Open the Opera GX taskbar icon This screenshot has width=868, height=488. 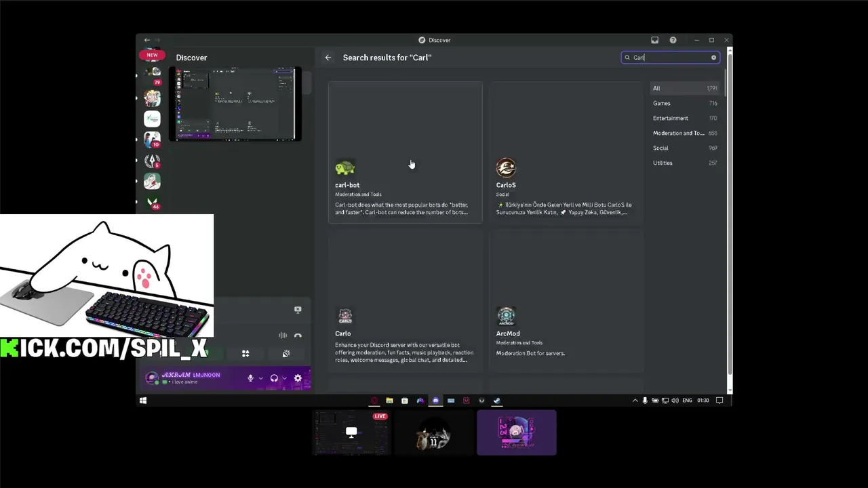[x=374, y=401]
